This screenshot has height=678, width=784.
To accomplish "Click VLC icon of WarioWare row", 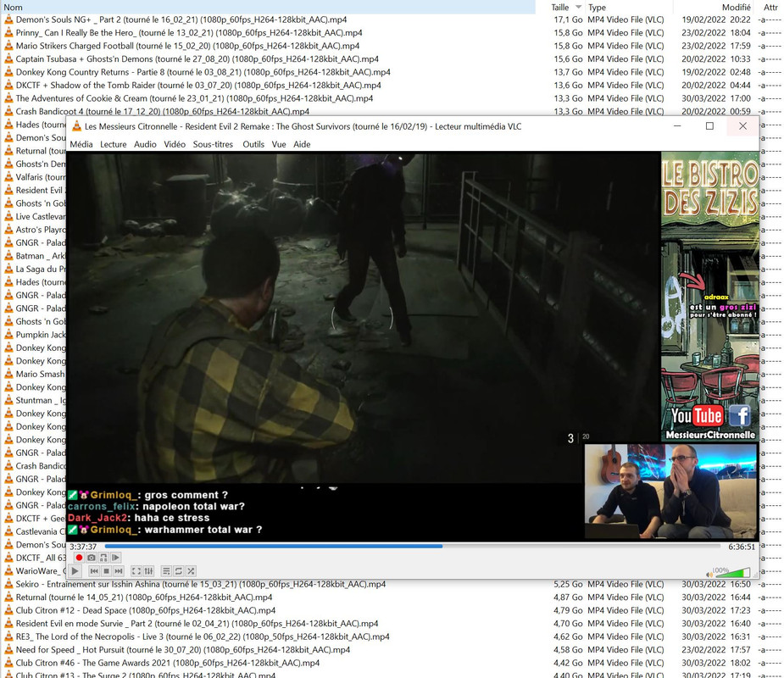I will coord(8,570).
